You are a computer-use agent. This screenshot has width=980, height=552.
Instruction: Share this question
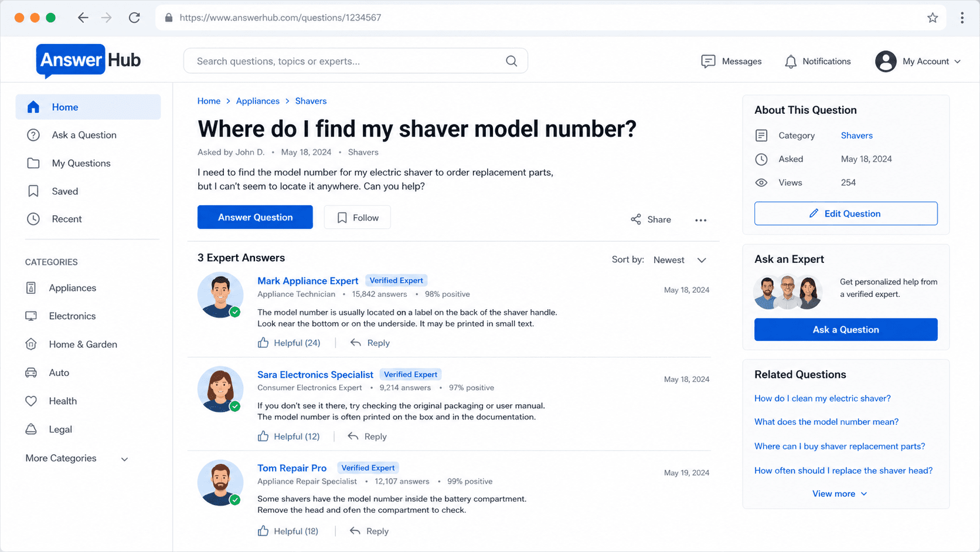pyautogui.click(x=651, y=219)
